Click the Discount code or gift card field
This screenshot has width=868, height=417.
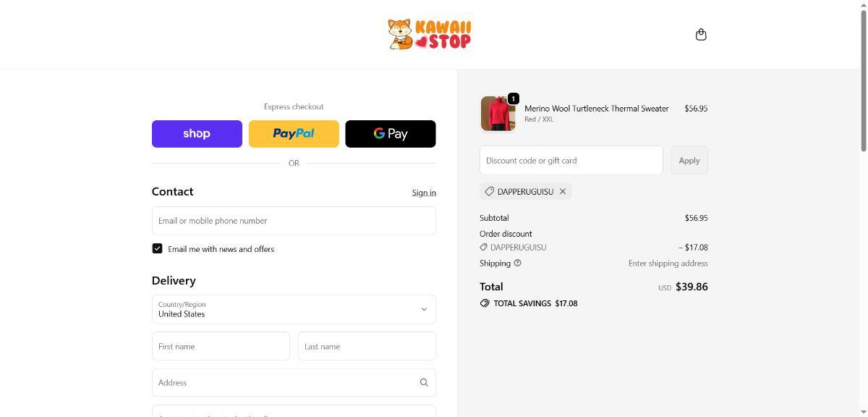pos(571,161)
